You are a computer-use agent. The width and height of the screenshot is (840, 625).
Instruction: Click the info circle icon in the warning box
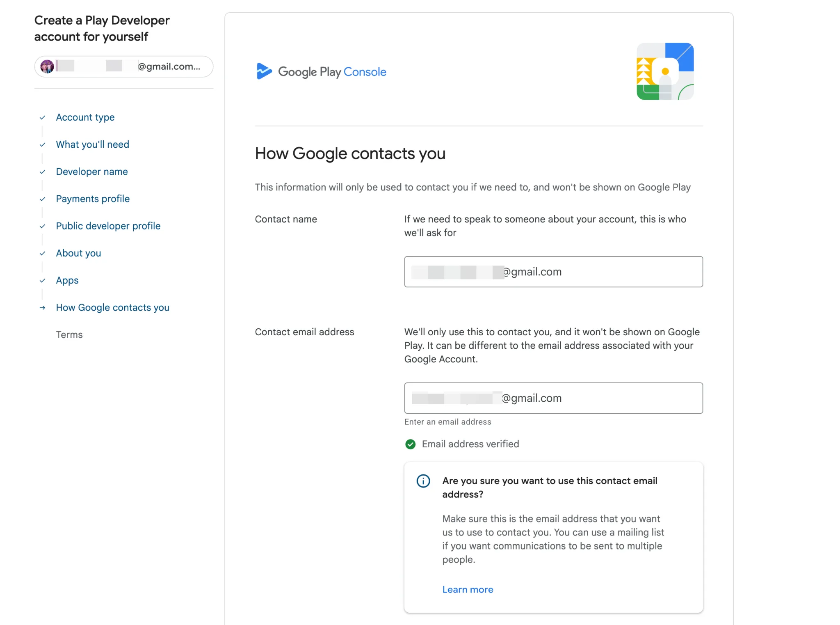coord(423,481)
